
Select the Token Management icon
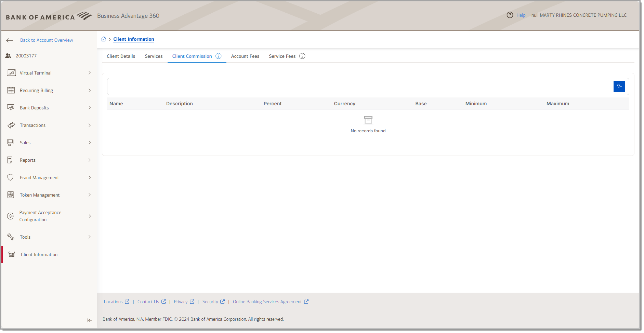pyautogui.click(x=10, y=195)
